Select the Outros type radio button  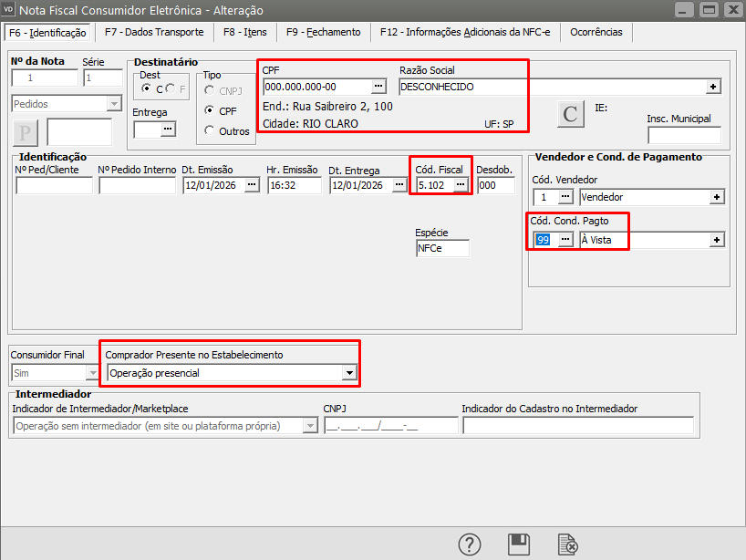211,130
